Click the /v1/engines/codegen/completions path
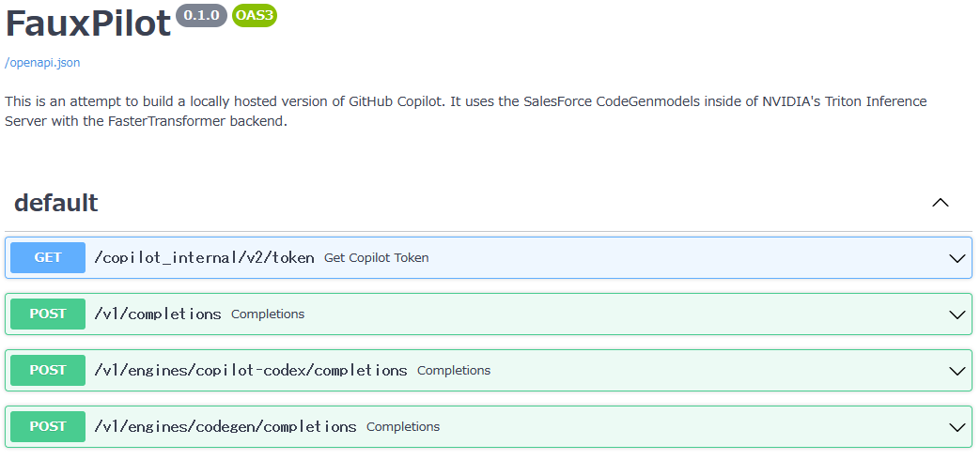 [x=226, y=426]
